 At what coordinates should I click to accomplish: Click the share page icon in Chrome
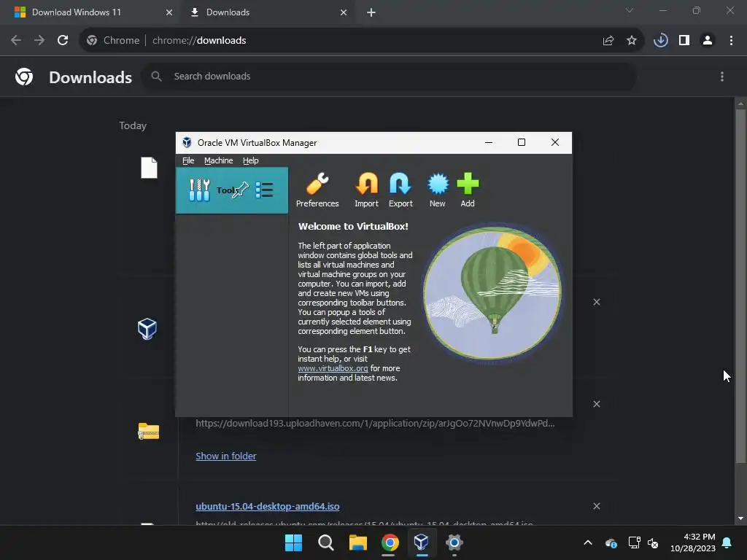coord(608,41)
